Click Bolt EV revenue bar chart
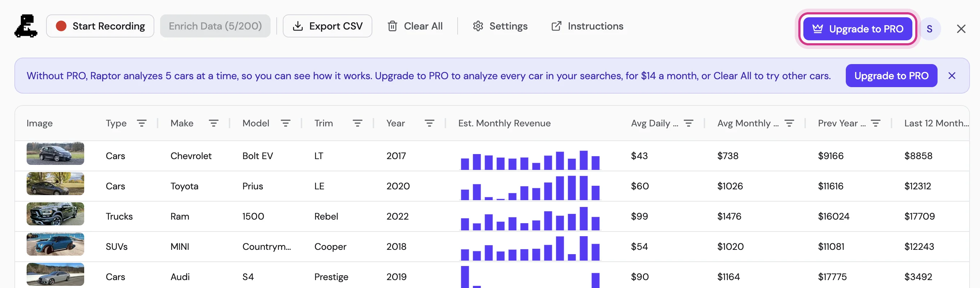Image resolution: width=980 pixels, height=288 pixels. [x=530, y=160]
